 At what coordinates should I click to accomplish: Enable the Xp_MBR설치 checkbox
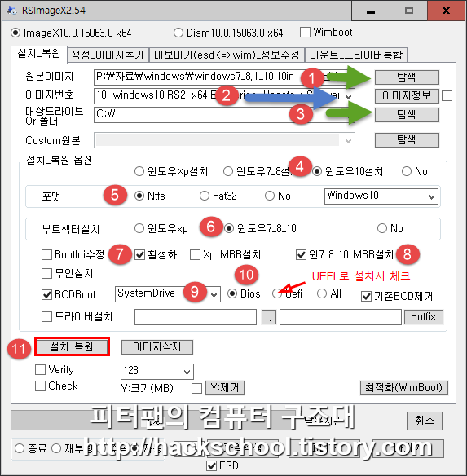tap(195, 254)
